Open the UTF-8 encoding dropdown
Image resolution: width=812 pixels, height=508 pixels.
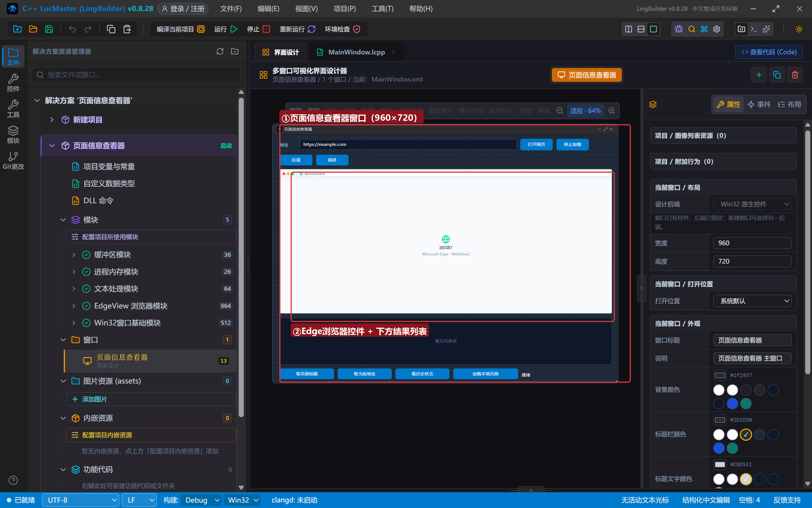pyautogui.click(x=80, y=500)
